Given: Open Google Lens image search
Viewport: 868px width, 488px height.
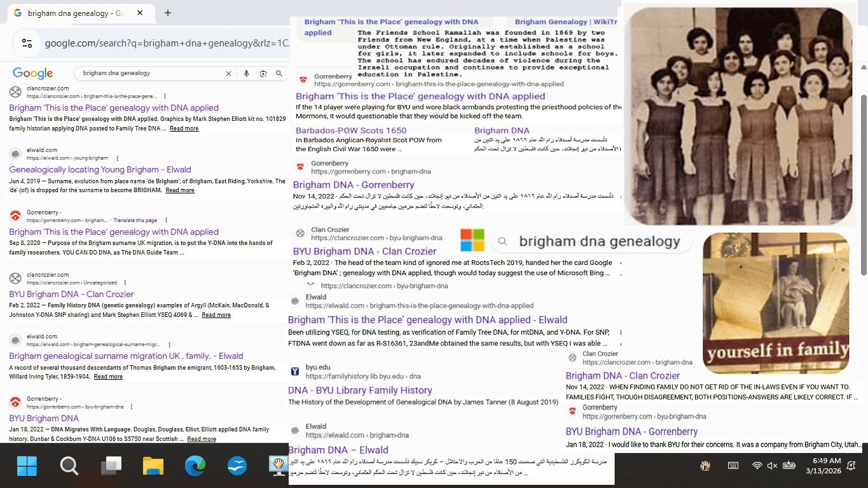Looking at the screenshot, I should pos(263,74).
